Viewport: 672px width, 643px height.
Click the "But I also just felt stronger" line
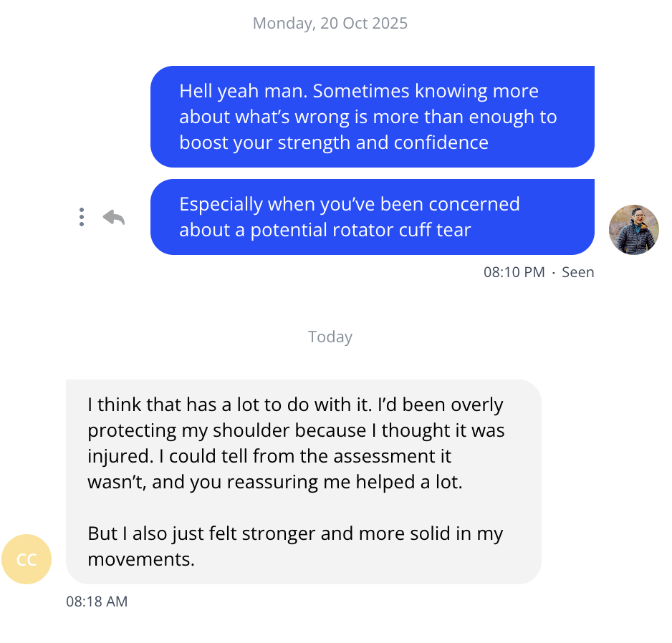295,533
